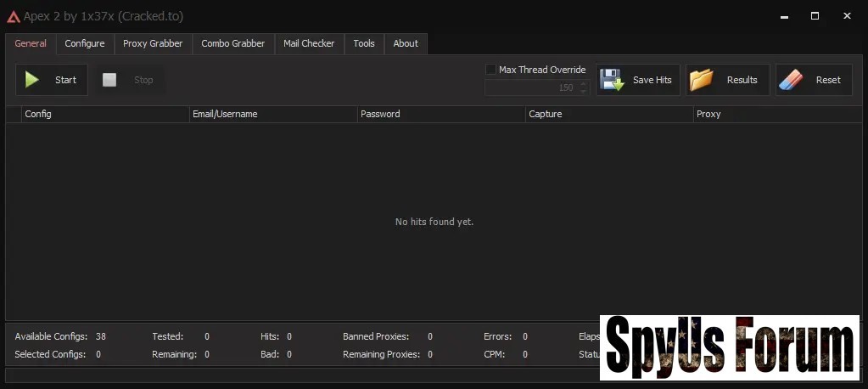The height and width of the screenshot is (389, 868).
Task: Open the Results folder icon
Action: click(702, 80)
